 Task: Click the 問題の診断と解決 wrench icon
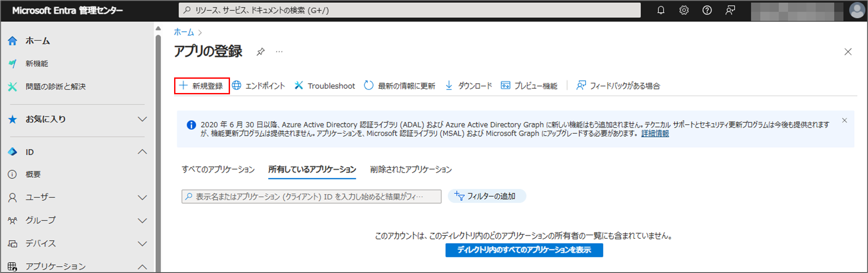click(x=13, y=87)
